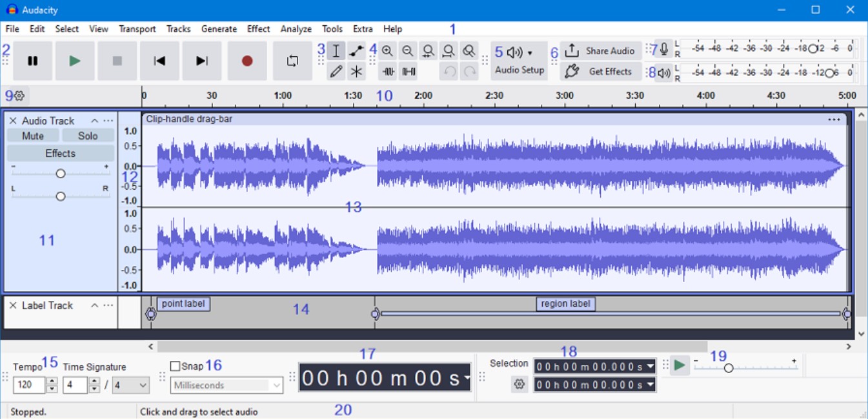
Task: Enable the Snap checkbox
Action: (175, 366)
